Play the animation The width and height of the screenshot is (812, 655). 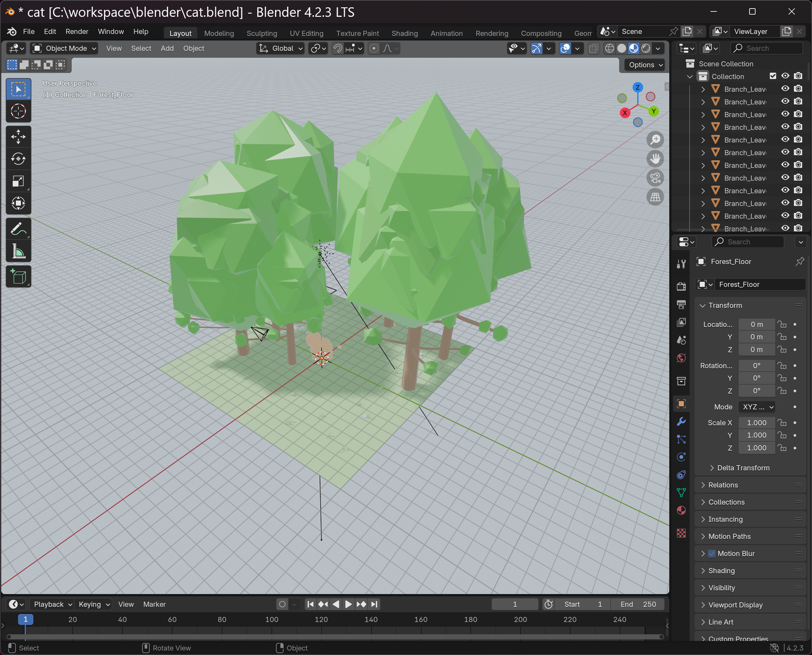point(348,604)
